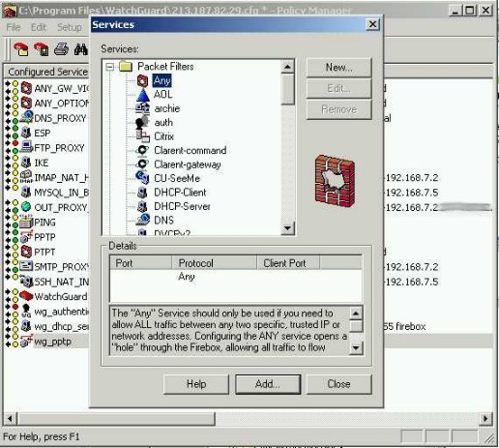The height and width of the screenshot is (448, 499).
Task: Open the File menu
Action: pos(14,28)
